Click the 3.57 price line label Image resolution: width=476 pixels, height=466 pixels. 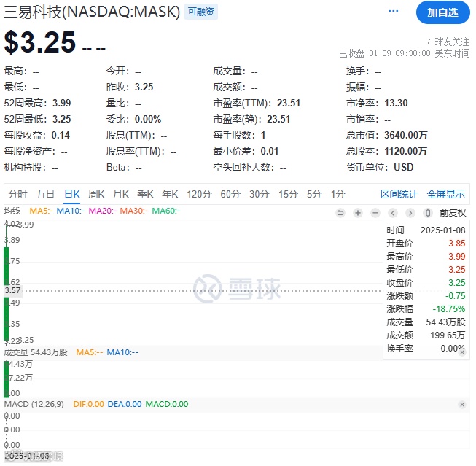click(12, 290)
